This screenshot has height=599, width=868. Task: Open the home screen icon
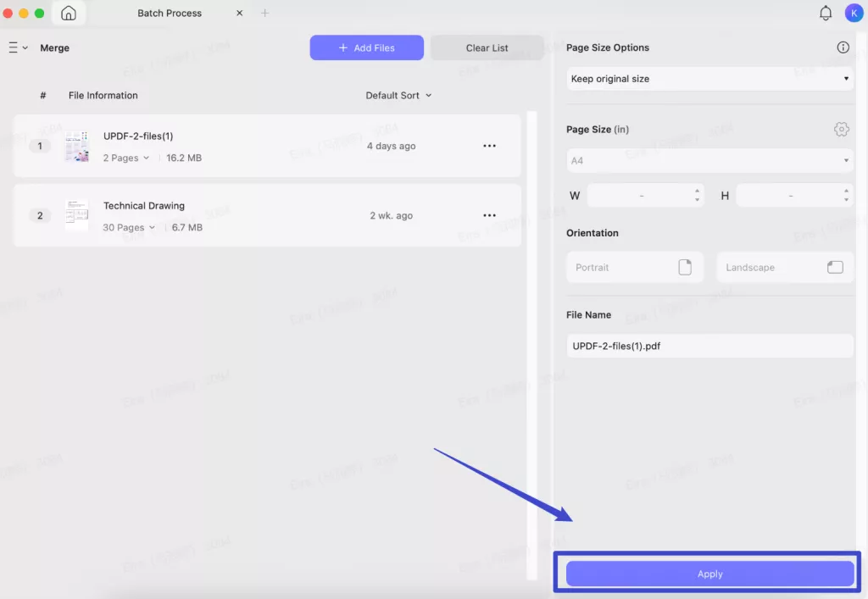69,13
